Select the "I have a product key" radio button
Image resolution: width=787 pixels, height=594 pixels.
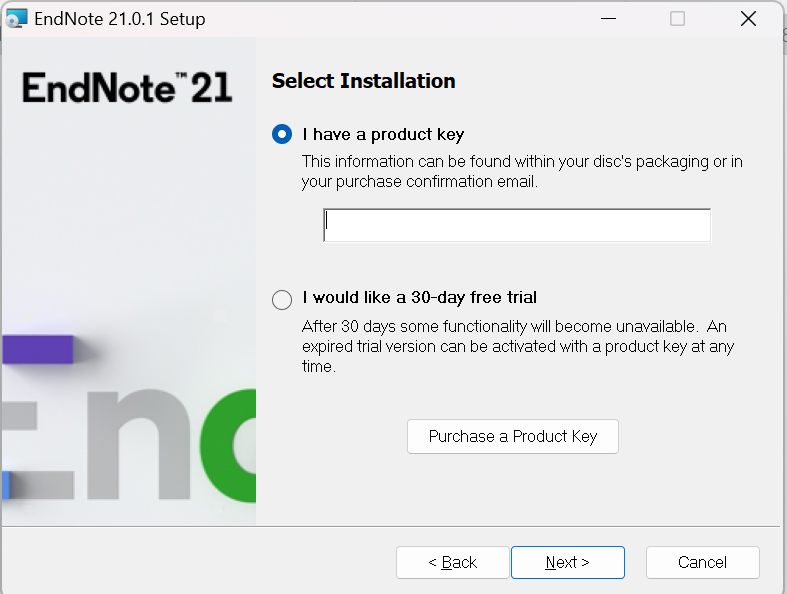282,134
